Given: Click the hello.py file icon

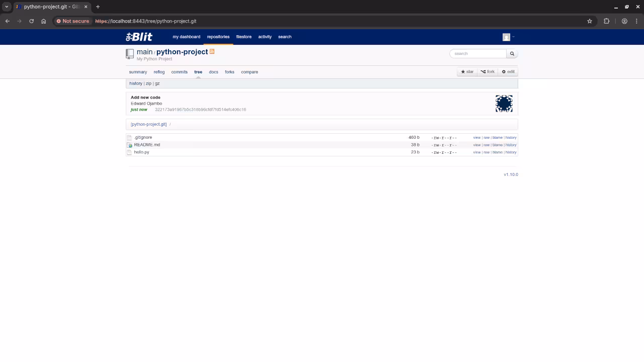Looking at the screenshot, I should pyautogui.click(x=129, y=152).
